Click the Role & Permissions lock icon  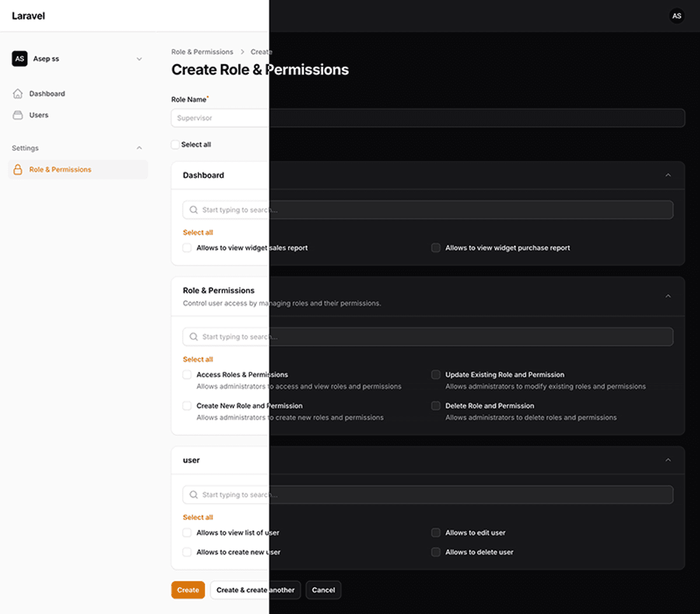click(x=18, y=170)
